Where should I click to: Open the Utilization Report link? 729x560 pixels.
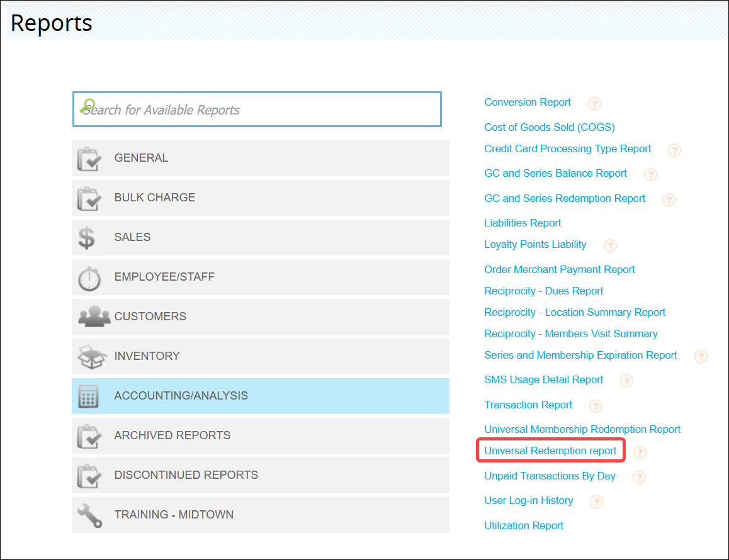click(524, 525)
